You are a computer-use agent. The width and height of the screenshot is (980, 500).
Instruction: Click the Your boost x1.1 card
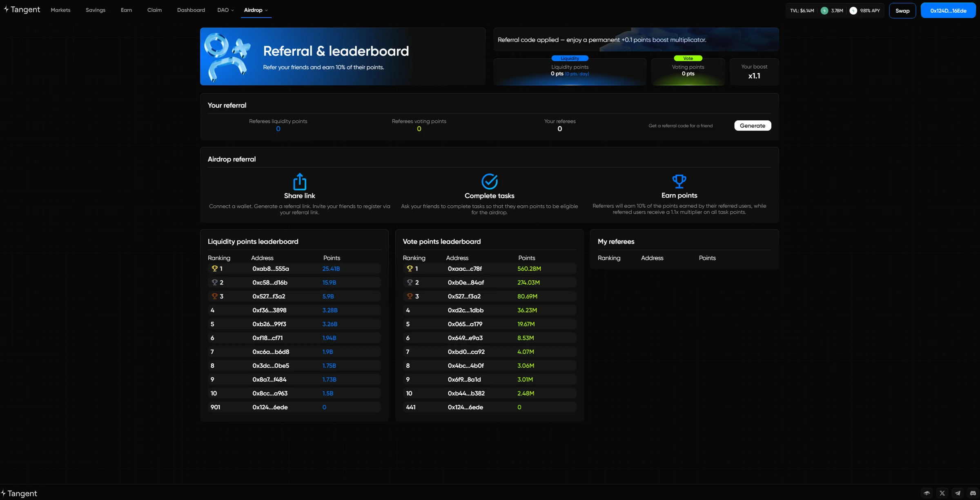pyautogui.click(x=754, y=72)
